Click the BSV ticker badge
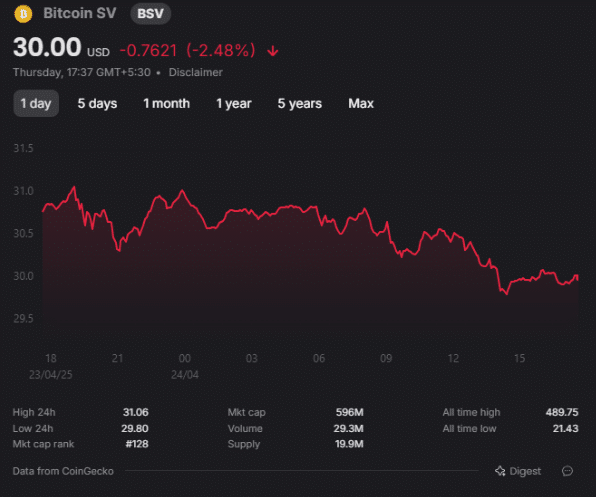 151,14
